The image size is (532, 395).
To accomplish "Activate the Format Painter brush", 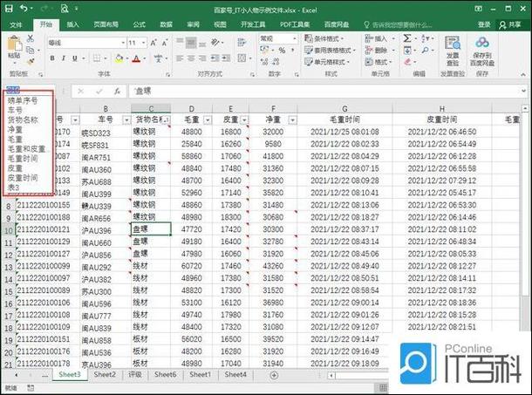I will pos(31,61).
